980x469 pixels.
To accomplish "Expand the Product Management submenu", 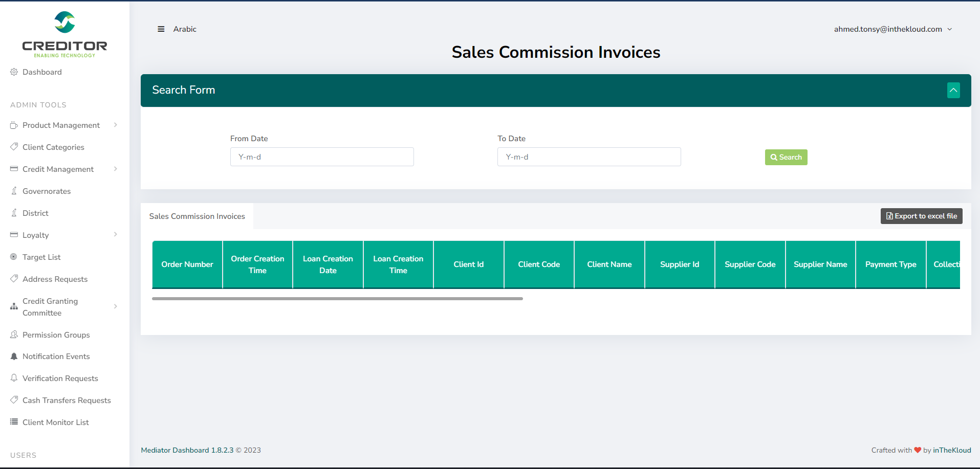I will (x=116, y=125).
